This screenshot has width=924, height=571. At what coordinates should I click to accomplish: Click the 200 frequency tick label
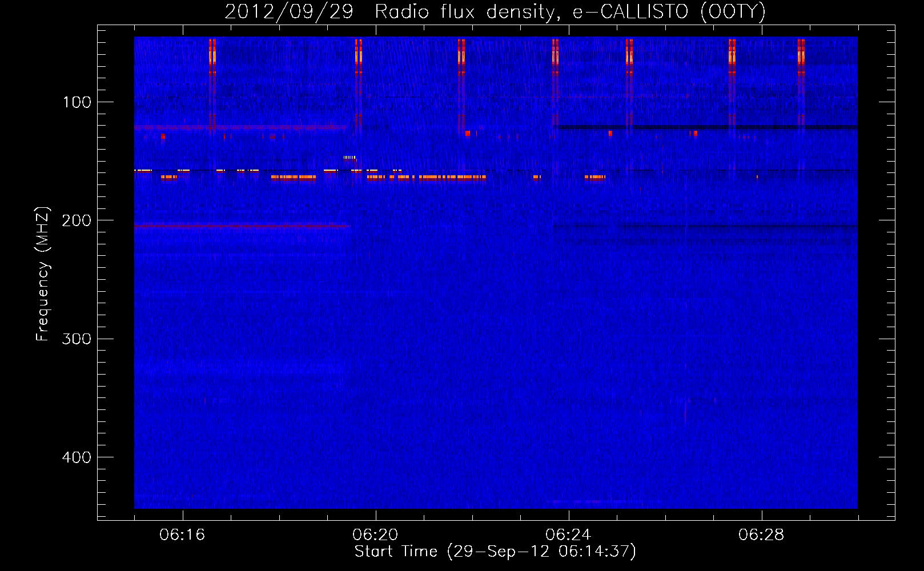(x=77, y=220)
